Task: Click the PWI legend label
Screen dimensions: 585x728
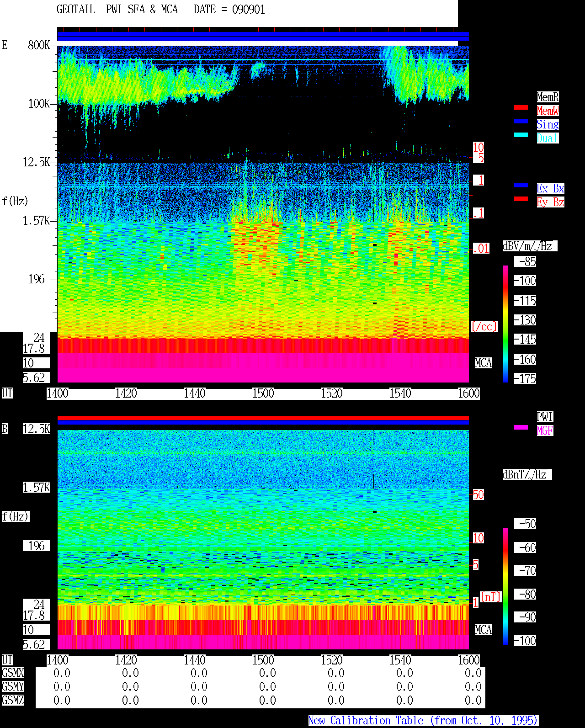Action: coord(545,417)
